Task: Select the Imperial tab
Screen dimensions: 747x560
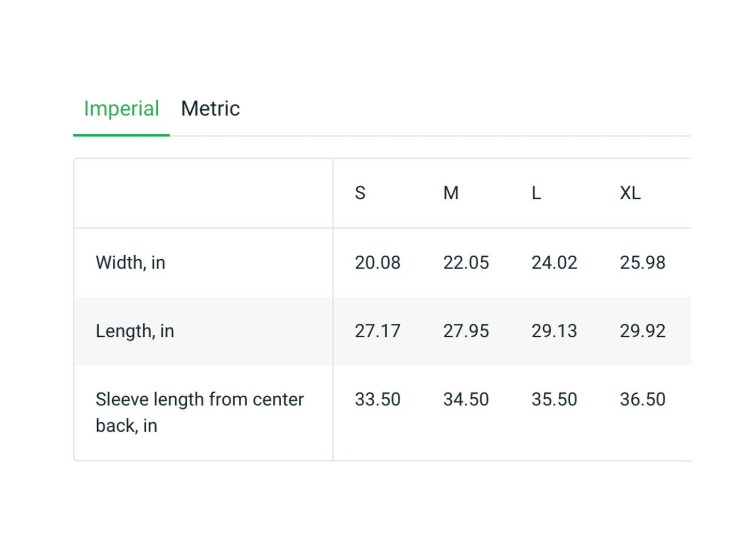Action: pos(121,109)
